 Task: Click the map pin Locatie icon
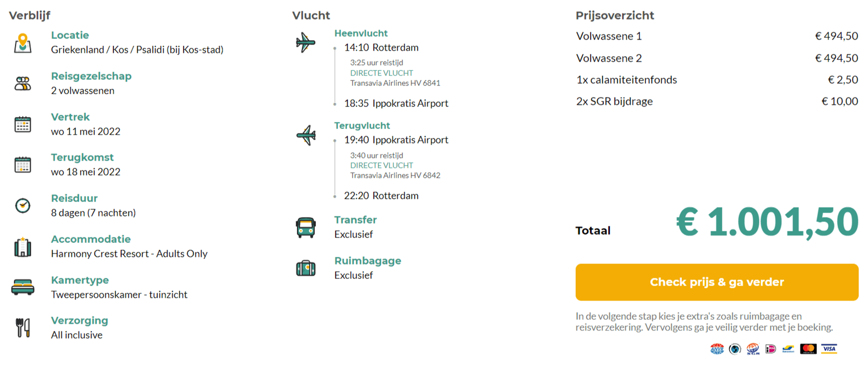(x=23, y=43)
